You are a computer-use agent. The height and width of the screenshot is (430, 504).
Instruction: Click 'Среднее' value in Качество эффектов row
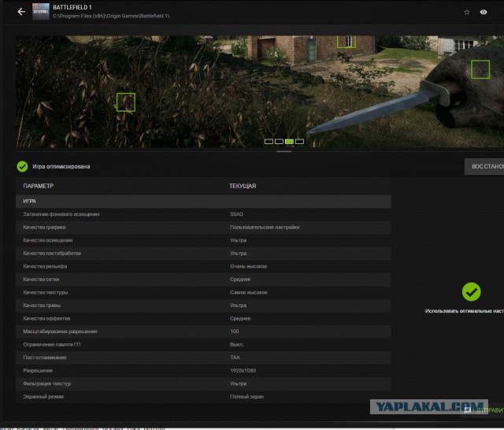[240, 318]
